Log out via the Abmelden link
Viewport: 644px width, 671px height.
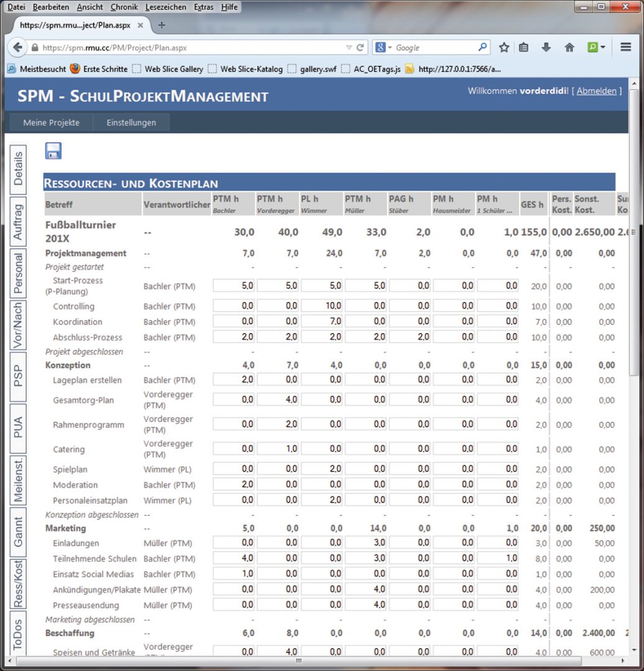click(x=597, y=91)
